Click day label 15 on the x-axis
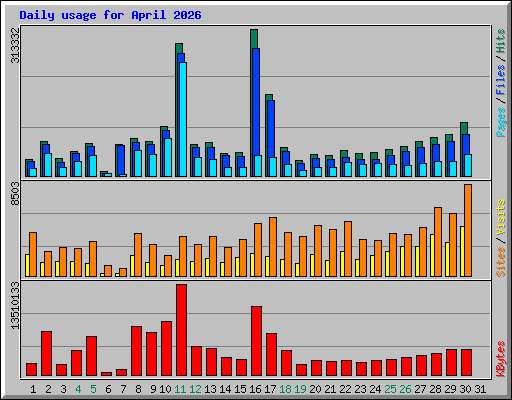Viewport: 512px width, 400px height. point(240,389)
